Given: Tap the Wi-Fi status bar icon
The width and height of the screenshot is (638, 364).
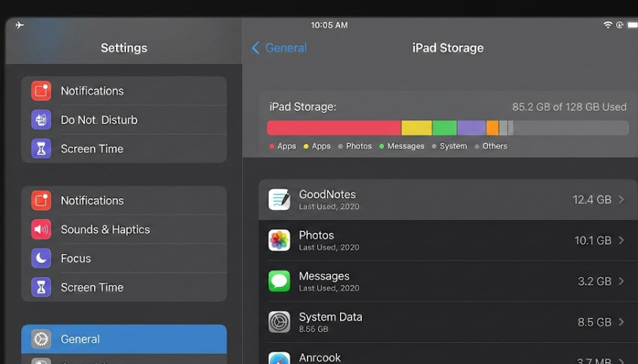Looking at the screenshot, I should click(607, 25).
